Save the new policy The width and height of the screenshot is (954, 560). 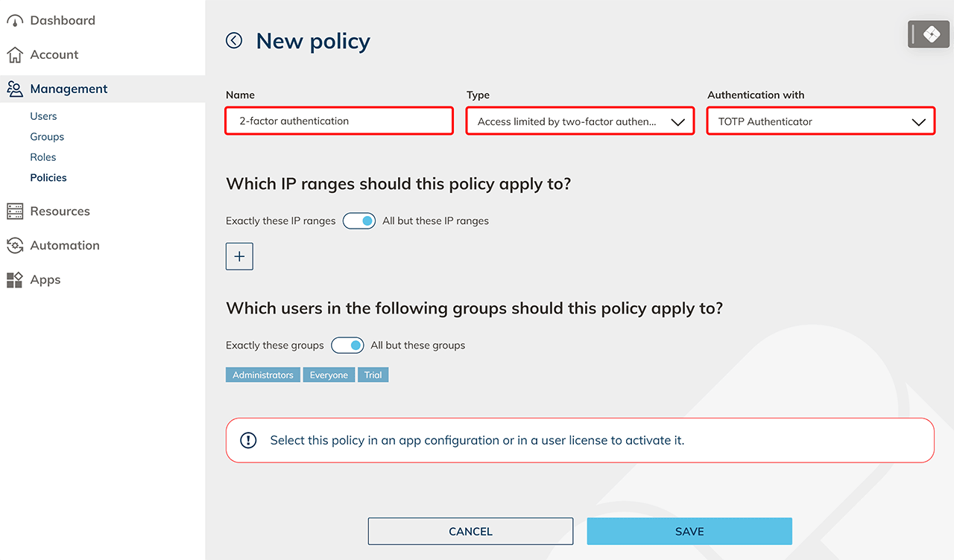pyautogui.click(x=689, y=532)
